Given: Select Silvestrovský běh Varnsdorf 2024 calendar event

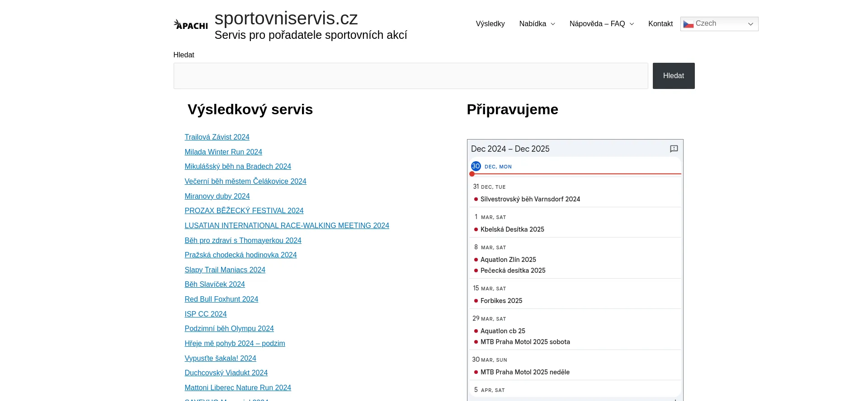Looking at the screenshot, I should pyautogui.click(x=530, y=199).
